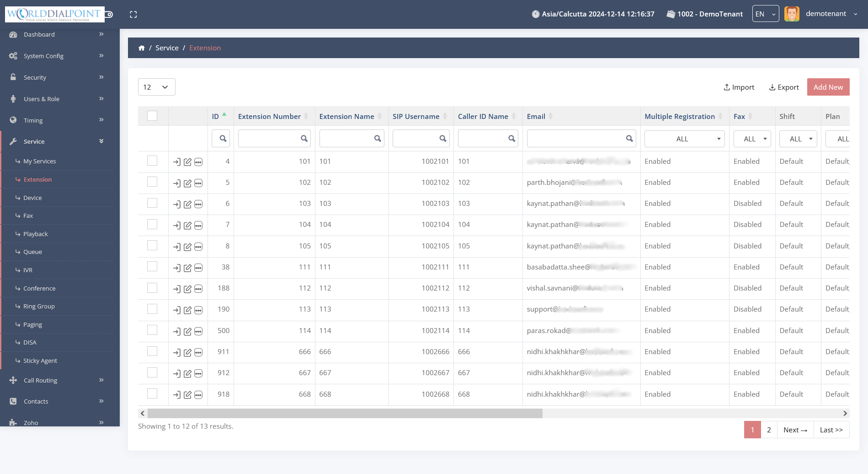868x474 pixels.
Task: Open the more options icon for extension 666
Action: pos(198,352)
